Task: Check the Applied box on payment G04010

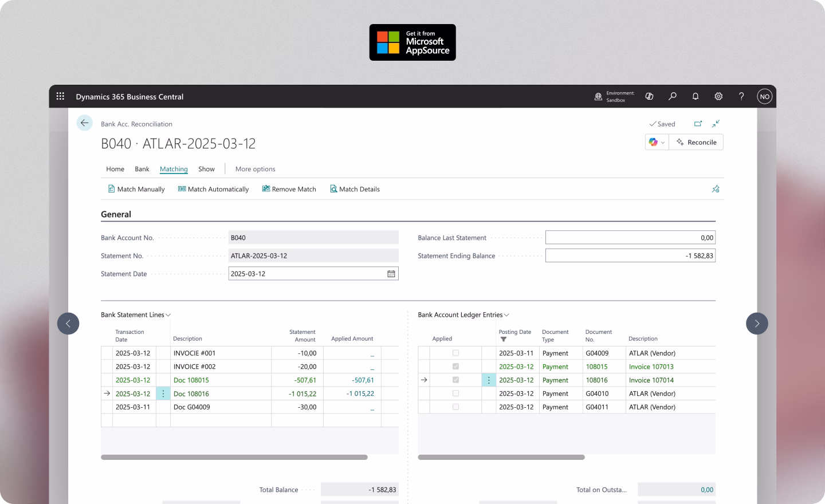Action: (455, 393)
